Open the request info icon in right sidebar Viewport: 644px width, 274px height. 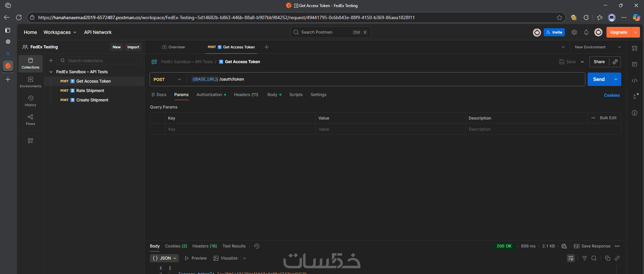click(635, 113)
